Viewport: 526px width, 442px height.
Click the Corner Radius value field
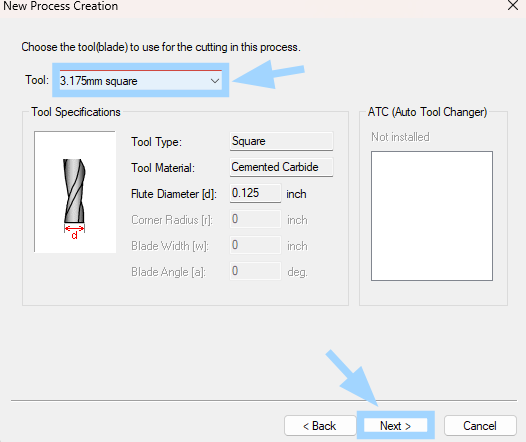click(255, 219)
